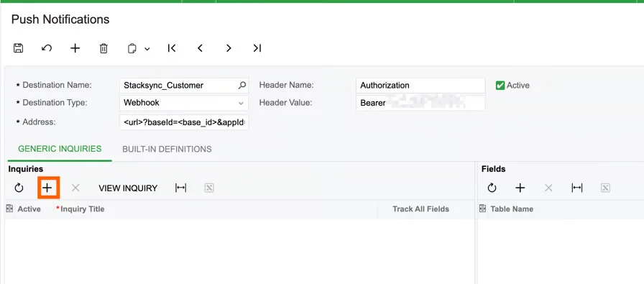Screen dimensions: 644x284
Task: Click the Header Name field
Action: click(420, 86)
